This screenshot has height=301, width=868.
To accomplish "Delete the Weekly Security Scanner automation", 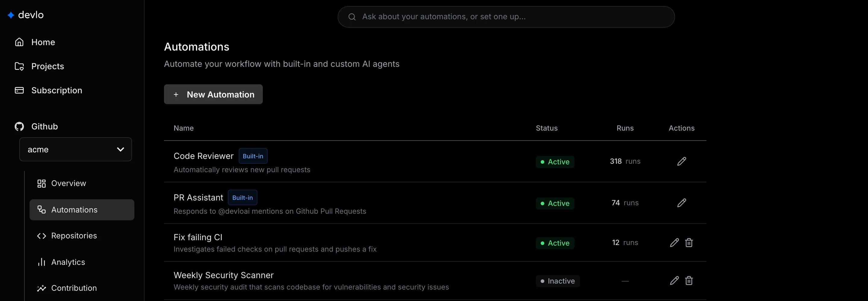I will coord(689,281).
